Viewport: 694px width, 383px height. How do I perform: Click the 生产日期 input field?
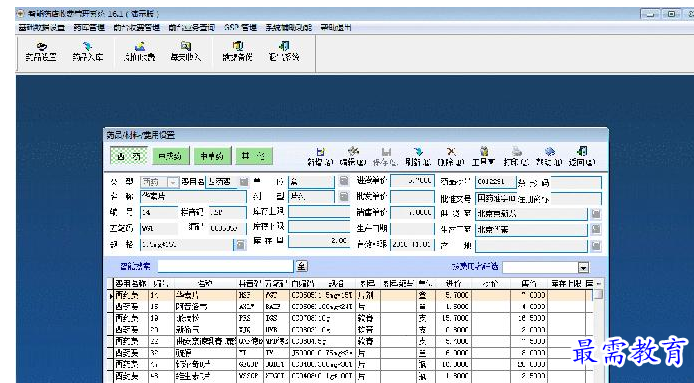413,229
